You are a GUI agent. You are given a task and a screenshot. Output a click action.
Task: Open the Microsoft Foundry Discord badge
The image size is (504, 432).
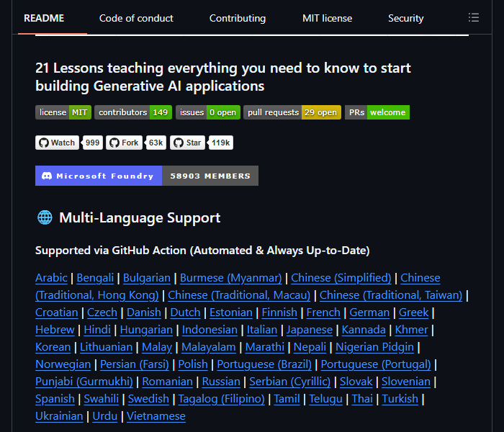147,176
